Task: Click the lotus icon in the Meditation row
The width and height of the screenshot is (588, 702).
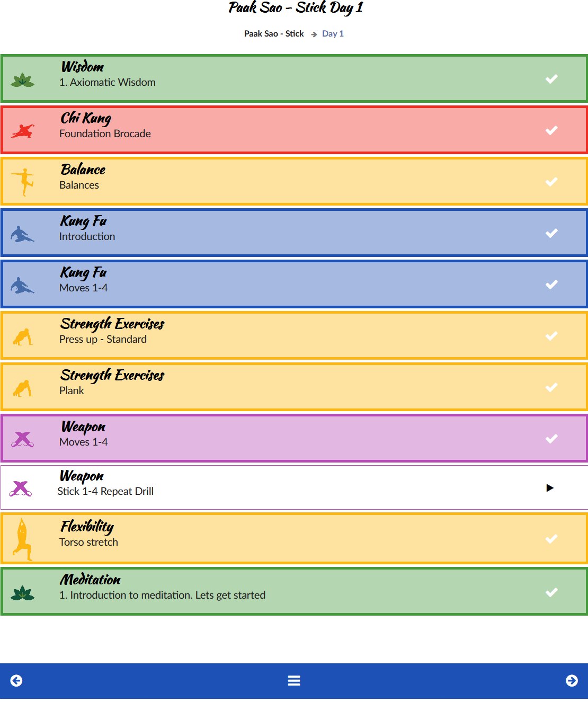Action: (22, 593)
